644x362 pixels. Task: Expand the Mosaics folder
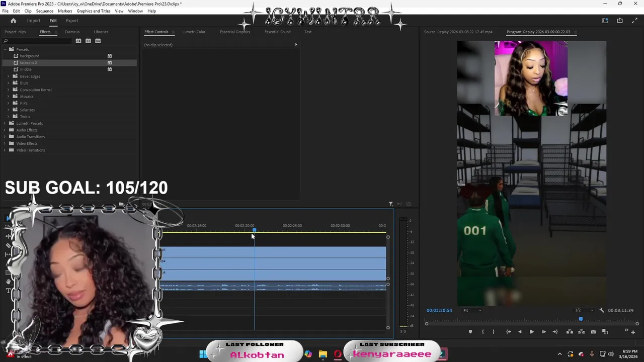click(8, 97)
